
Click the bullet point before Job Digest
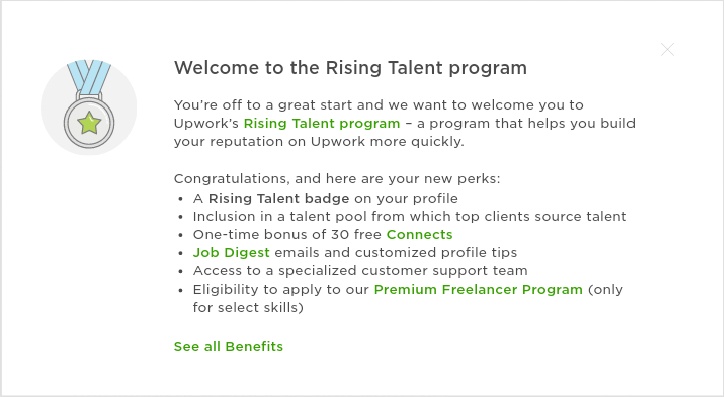coord(181,253)
